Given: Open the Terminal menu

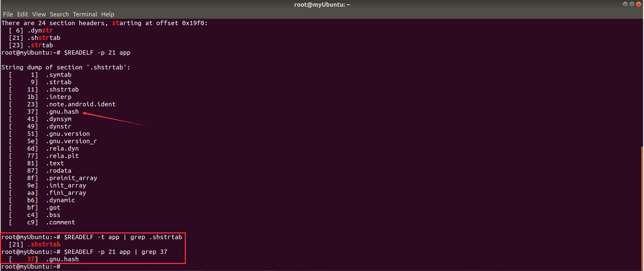Looking at the screenshot, I should 85,14.
